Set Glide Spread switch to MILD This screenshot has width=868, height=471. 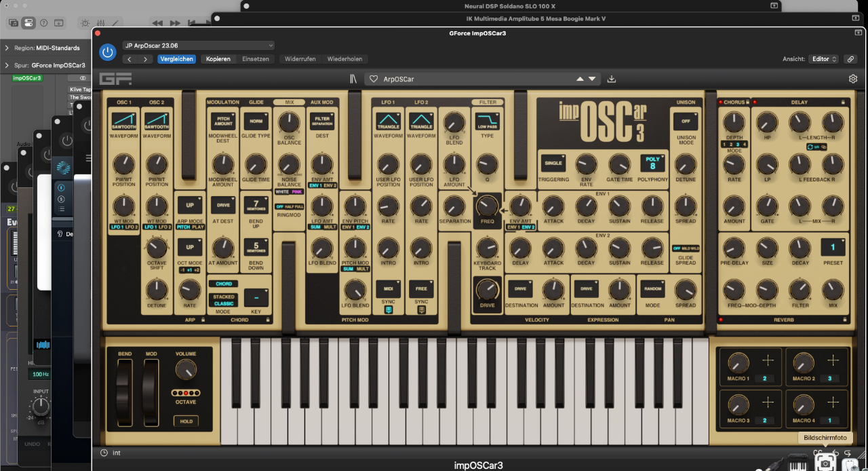click(x=686, y=248)
